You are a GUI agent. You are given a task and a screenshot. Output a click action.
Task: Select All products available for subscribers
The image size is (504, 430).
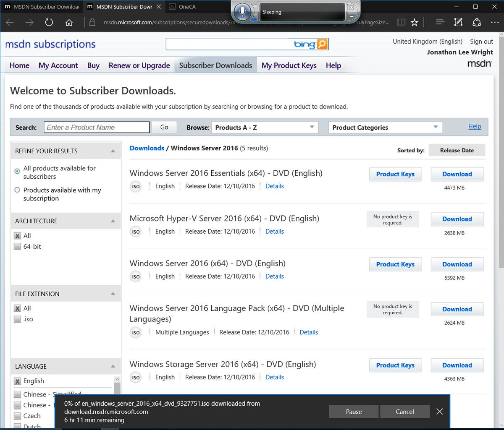coord(17,171)
